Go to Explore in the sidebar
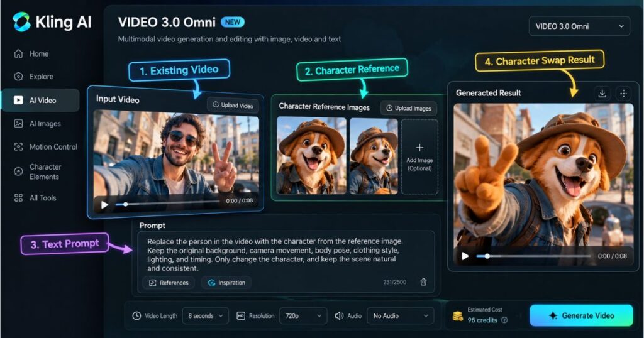Viewport: 644px width, 338px height. tap(34, 76)
